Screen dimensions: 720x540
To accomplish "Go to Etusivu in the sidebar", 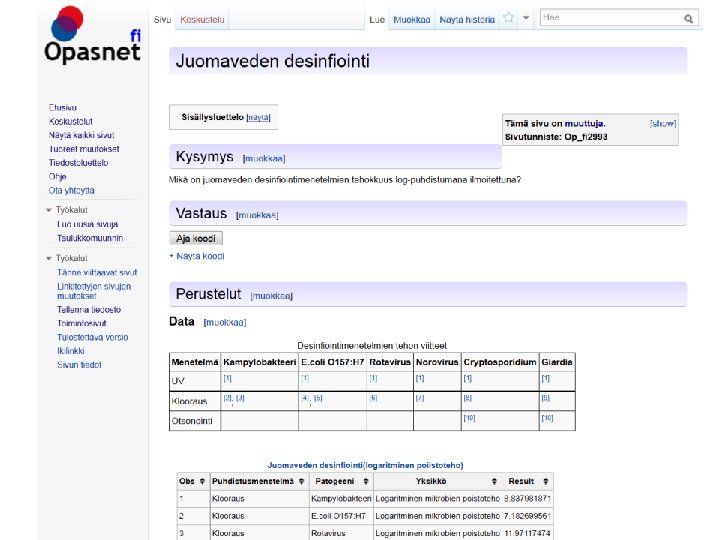I will click(x=62, y=107).
